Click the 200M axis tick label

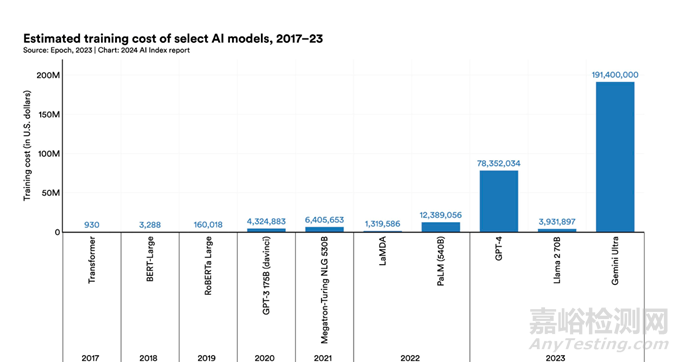pos(48,75)
